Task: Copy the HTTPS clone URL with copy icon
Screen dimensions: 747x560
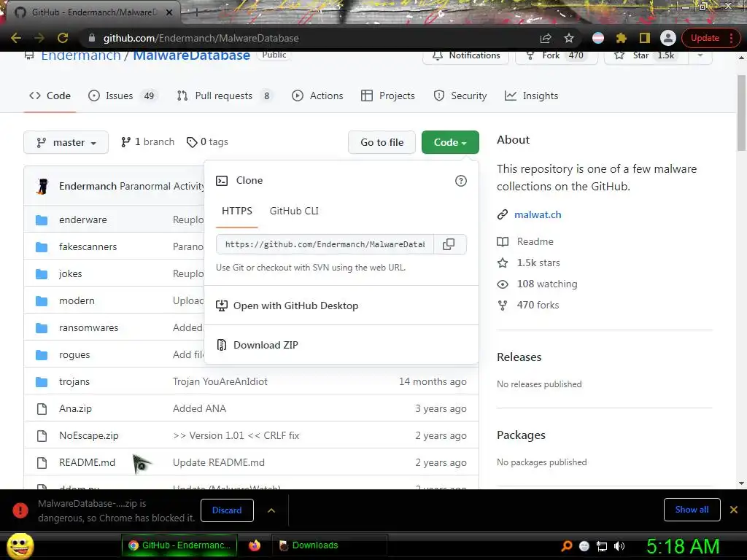Action: point(449,244)
